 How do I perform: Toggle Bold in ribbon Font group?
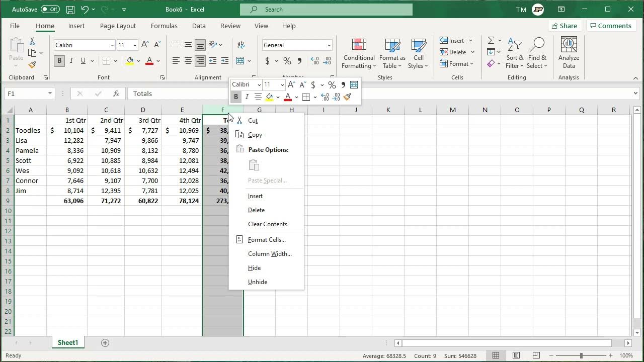[x=59, y=61]
